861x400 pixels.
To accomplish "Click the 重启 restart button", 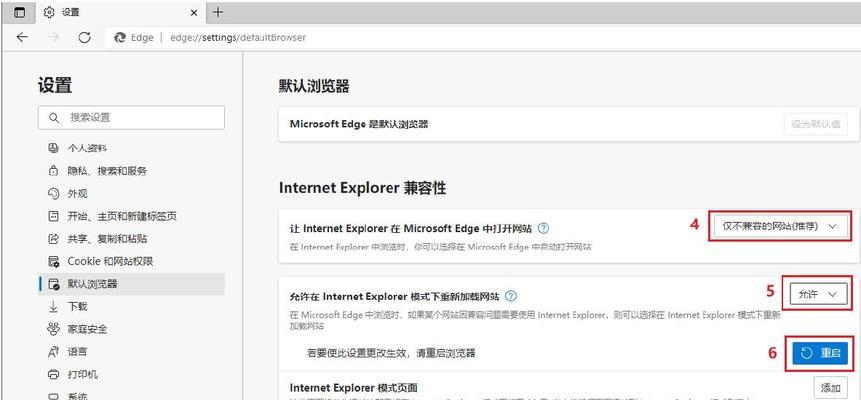I will [x=820, y=353].
